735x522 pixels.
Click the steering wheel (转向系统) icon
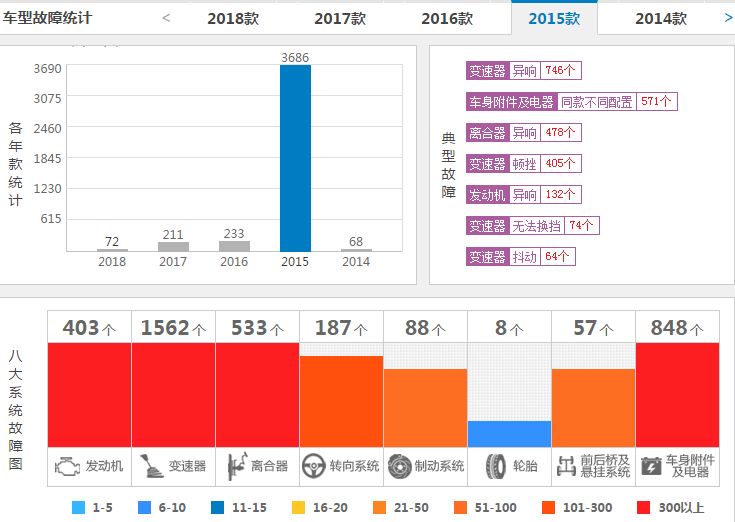coord(315,466)
